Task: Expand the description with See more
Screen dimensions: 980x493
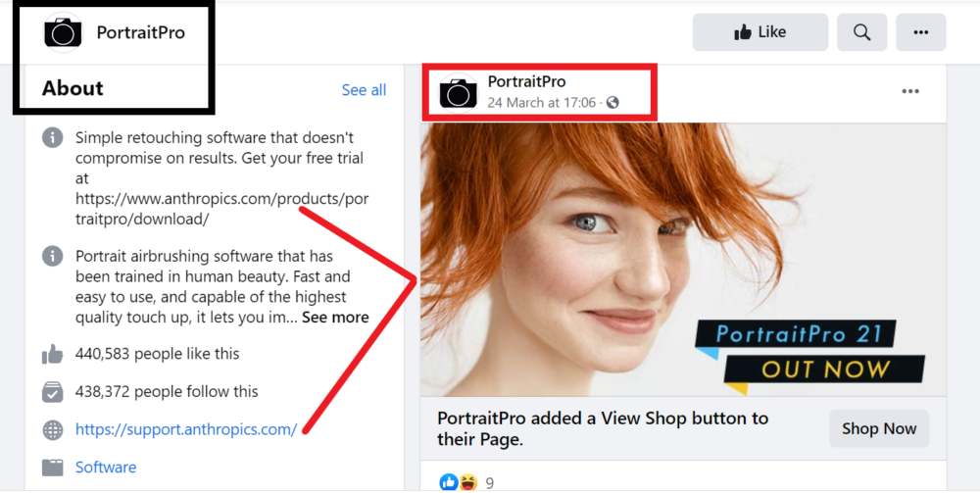Action: coord(335,318)
